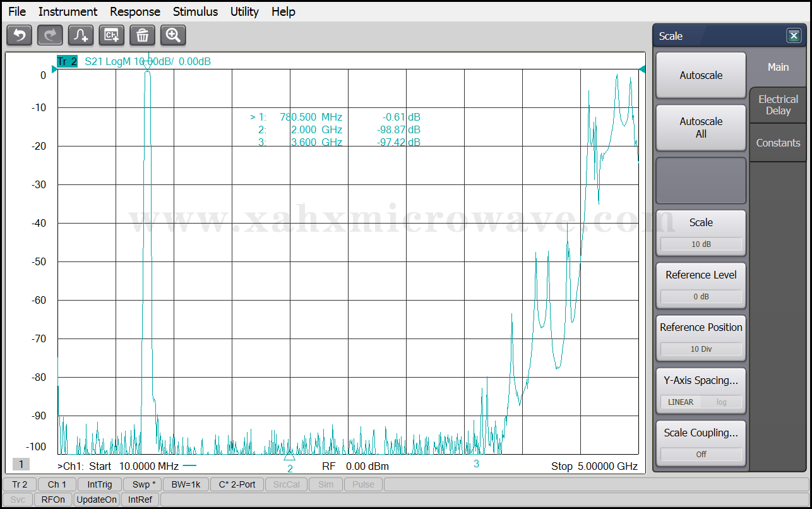
Task: Click the IntTrig status bar button
Action: point(100,484)
